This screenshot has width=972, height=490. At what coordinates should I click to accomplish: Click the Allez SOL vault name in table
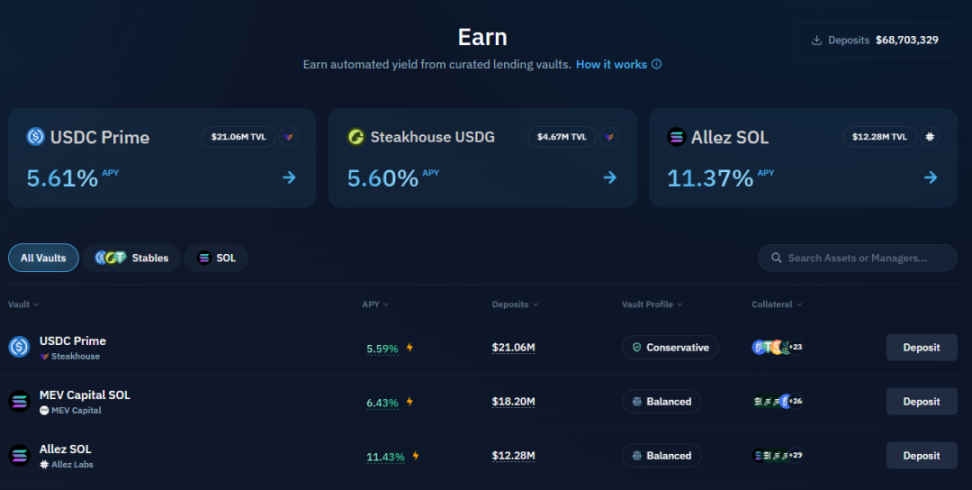(65, 448)
